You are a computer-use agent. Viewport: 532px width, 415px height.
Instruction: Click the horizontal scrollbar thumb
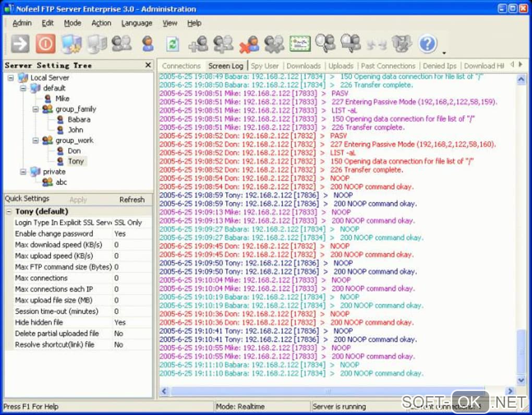(x=328, y=391)
